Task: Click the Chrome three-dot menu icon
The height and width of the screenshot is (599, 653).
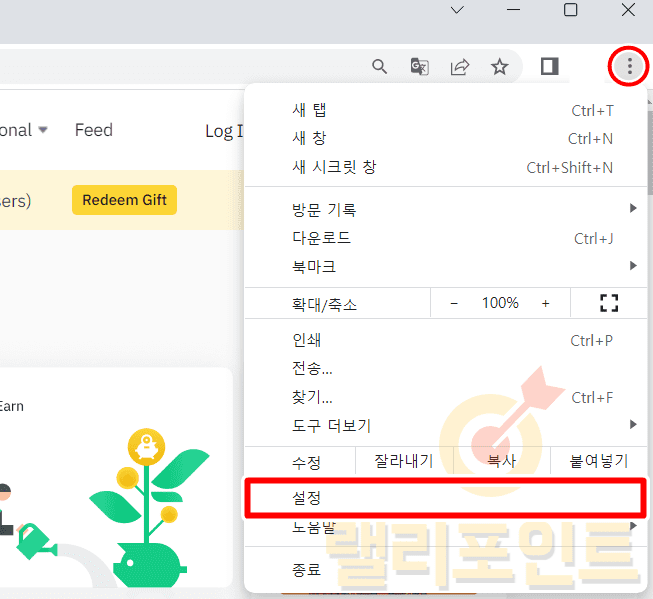Action: [x=629, y=67]
